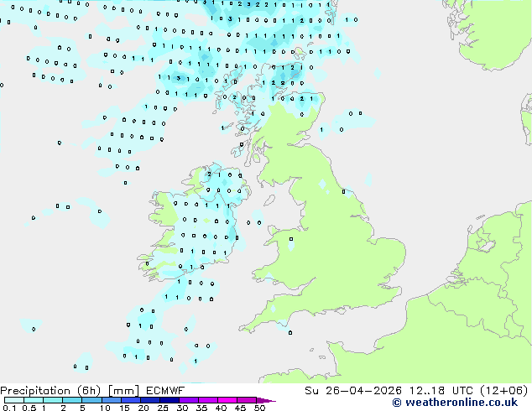Click the forecast step "(12+06)"
Image resolution: width=532 pixels, height=411 pixels.
coord(504,391)
